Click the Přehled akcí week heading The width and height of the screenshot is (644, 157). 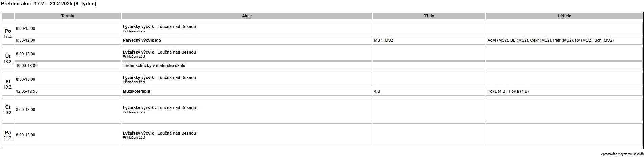49,4
